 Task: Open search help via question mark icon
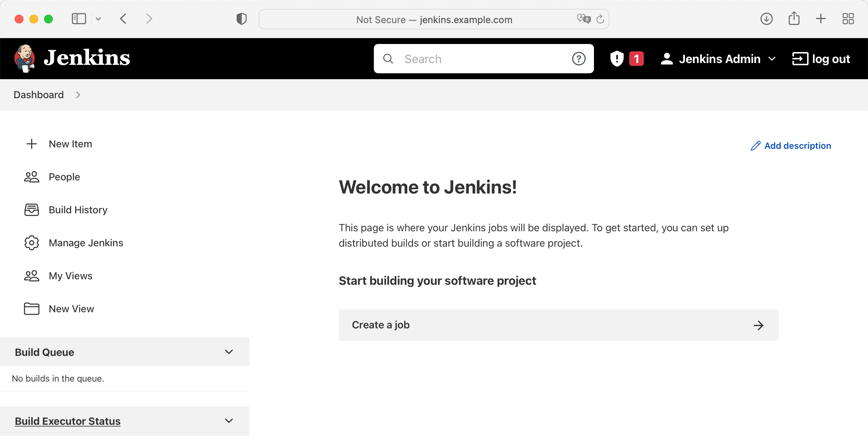(x=579, y=59)
